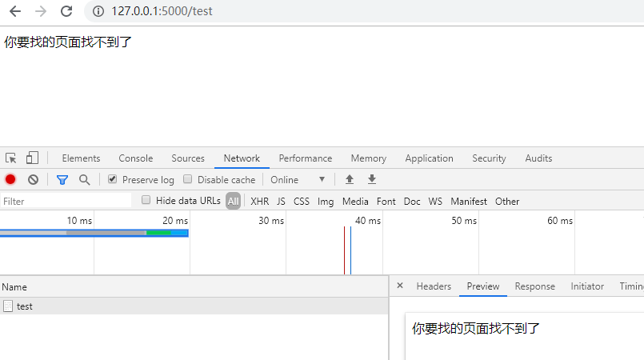The image size is (644, 360).
Task: Open the Audits tab
Action: pos(538,158)
